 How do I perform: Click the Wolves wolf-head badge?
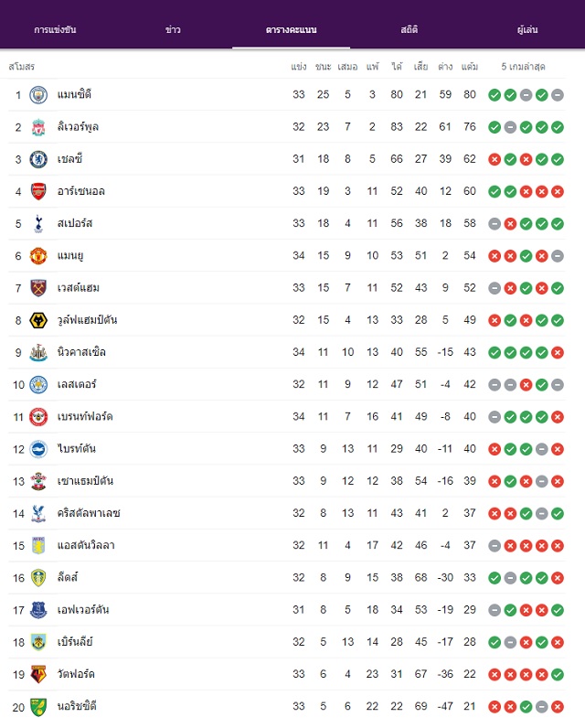[x=38, y=320]
